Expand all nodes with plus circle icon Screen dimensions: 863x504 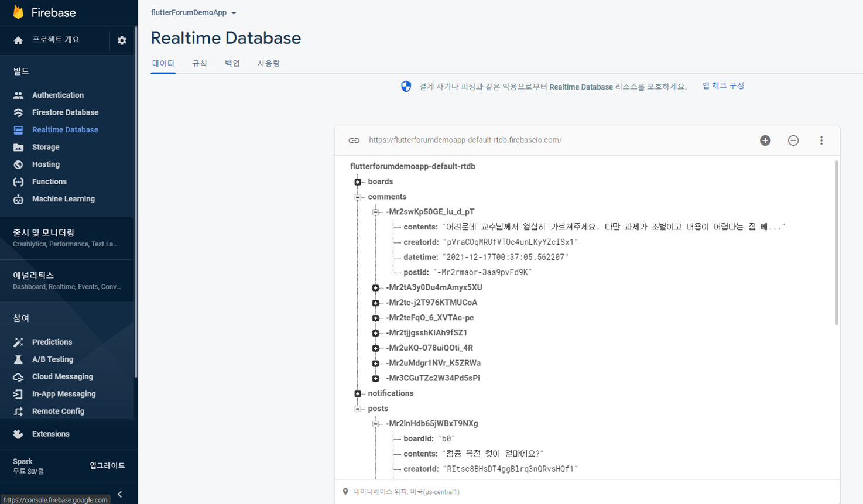click(765, 140)
